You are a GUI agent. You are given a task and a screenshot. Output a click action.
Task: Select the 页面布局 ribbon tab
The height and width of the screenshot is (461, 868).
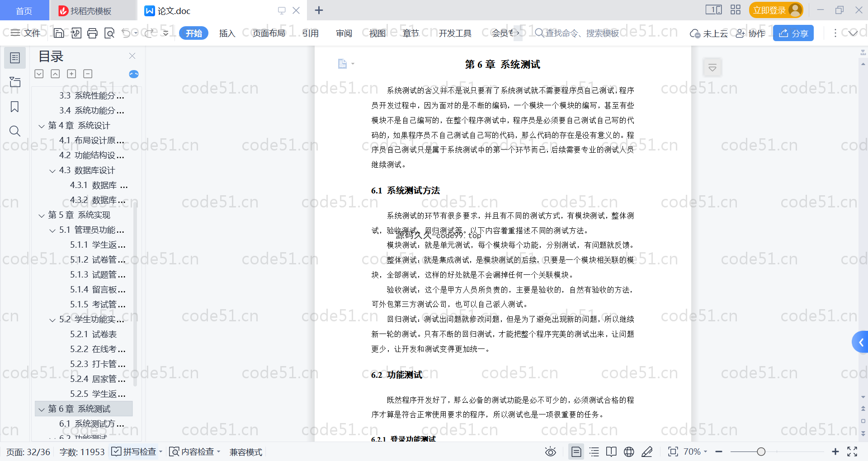point(269,33)
